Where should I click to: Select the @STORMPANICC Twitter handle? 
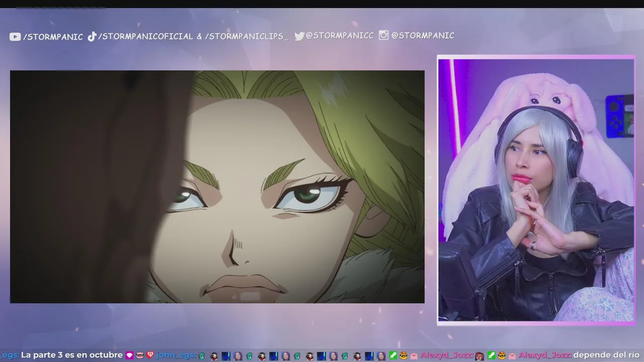coord(340,36)
